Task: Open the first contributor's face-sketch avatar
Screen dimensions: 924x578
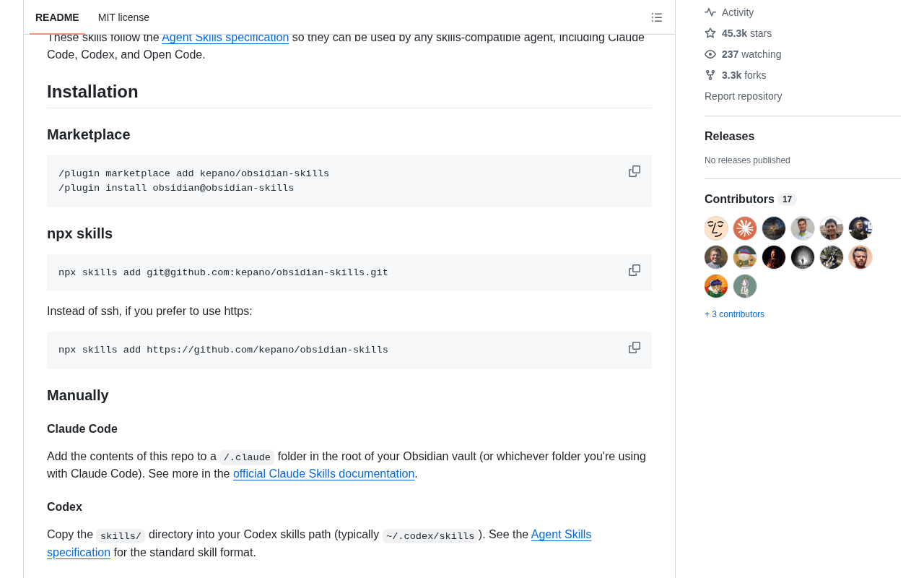Action: (x=716, y=228)
